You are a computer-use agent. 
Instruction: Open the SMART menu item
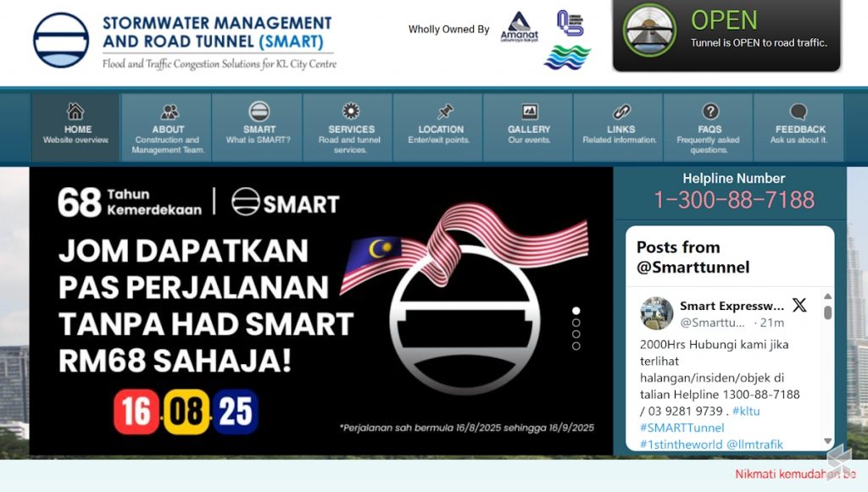(x=259, y=127)
